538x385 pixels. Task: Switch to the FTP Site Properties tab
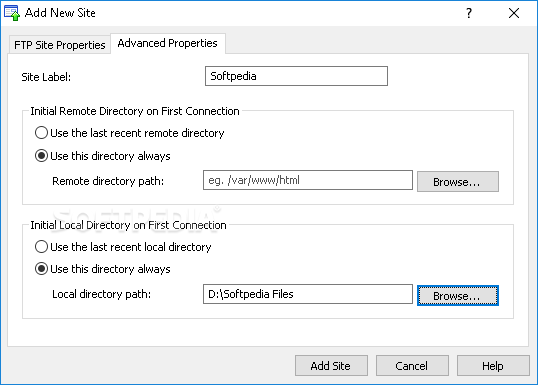point(59,45)
